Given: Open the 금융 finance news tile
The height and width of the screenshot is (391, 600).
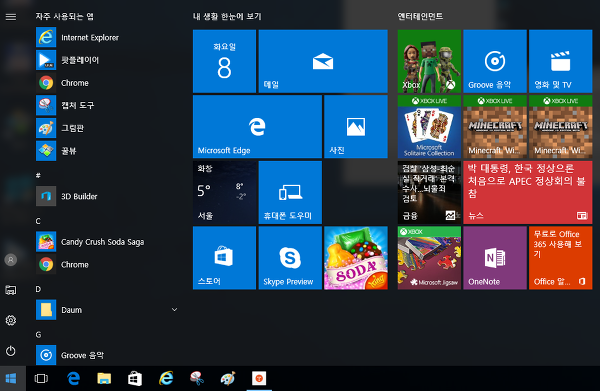Looking at the screenshot, I should pos(429,192).
